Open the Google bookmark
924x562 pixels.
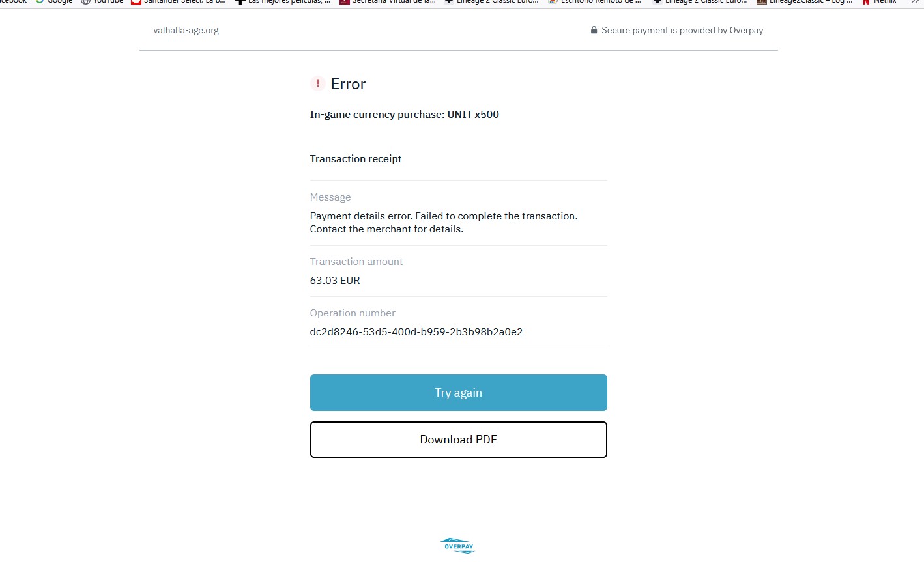[53, 2]
